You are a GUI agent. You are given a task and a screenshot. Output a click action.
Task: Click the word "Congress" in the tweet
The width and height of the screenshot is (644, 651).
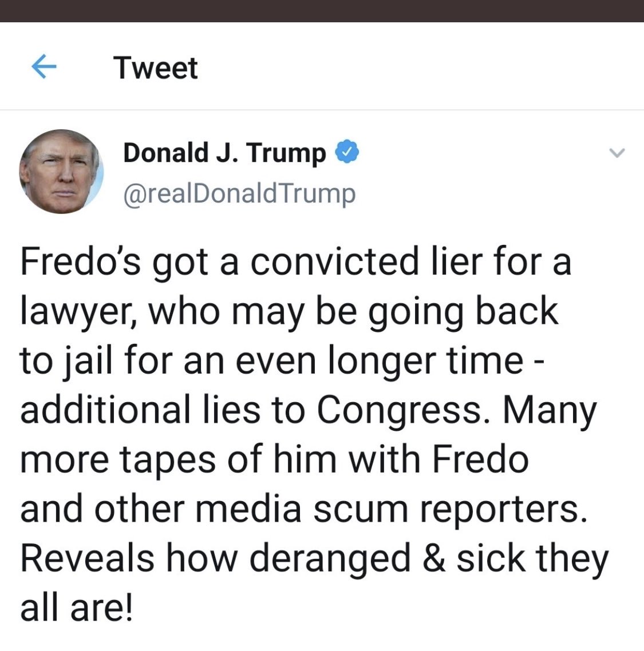pyautogui.click(x=399, y=411)
